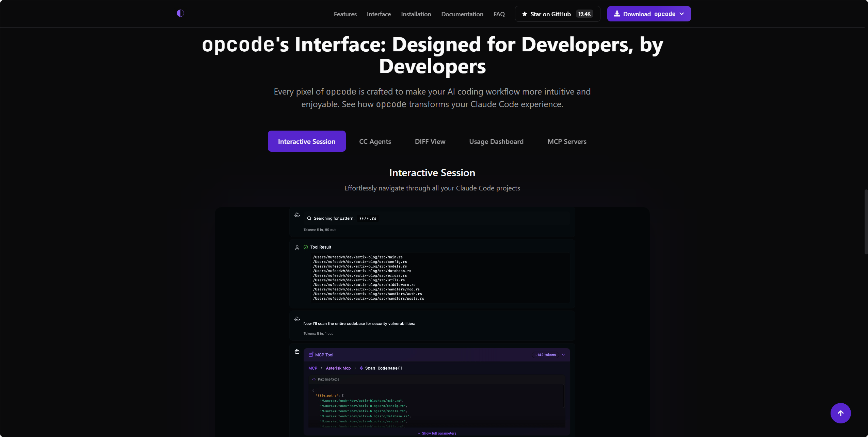Click the bot icon beside MCP Tool card

coord(297,352)
